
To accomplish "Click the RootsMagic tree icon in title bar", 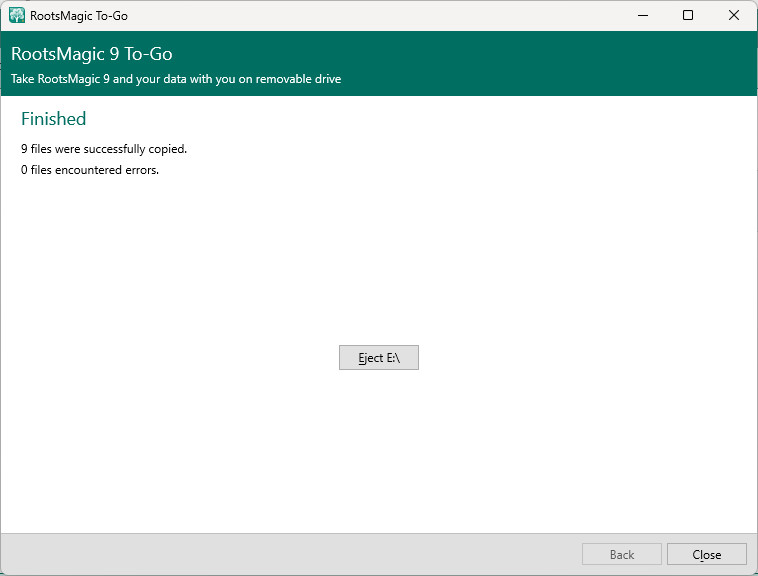I will (16, 15).
